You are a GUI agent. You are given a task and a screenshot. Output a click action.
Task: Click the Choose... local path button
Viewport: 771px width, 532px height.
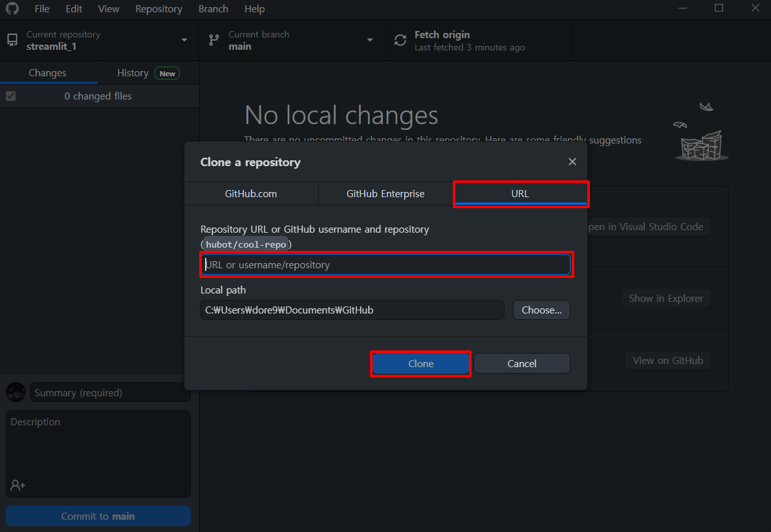coord(541,310)
